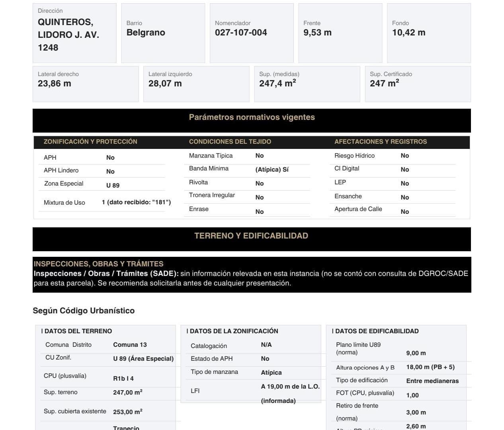
Task: Click the Parámetros normativos vigentes heading
Action: coord(252,117)
